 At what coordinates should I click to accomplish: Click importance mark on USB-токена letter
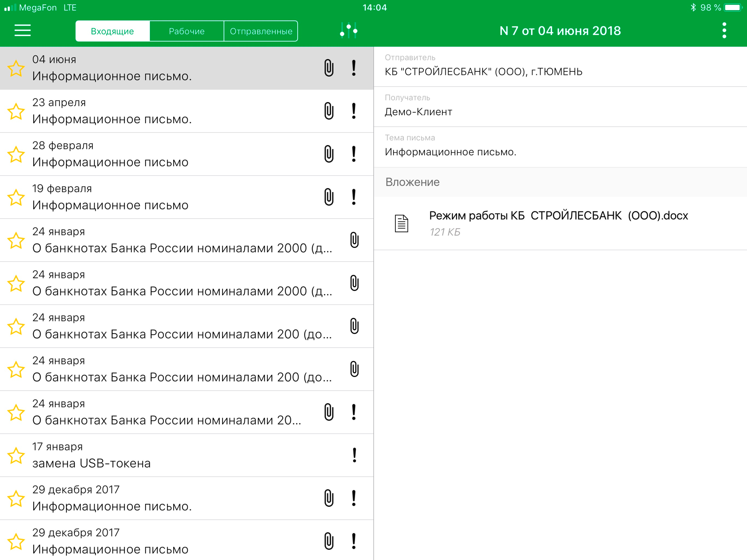point(354,455)
